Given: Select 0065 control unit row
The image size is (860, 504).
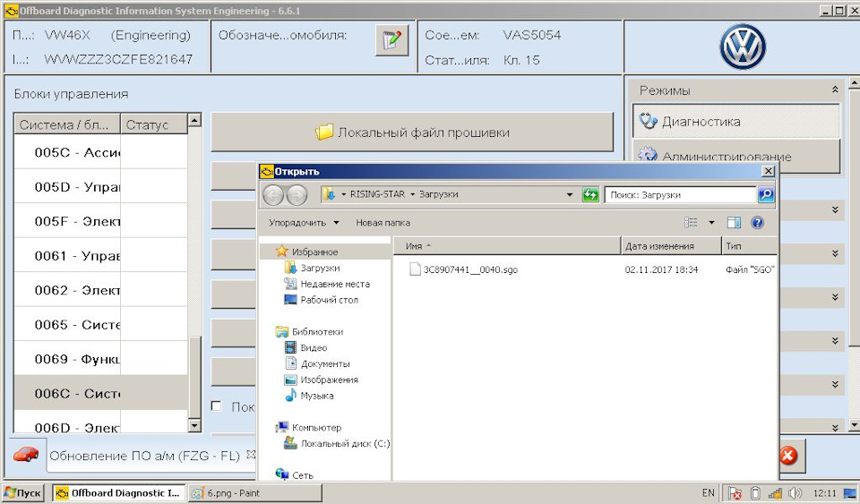Looking at the screenshot, I should (100, 325).
